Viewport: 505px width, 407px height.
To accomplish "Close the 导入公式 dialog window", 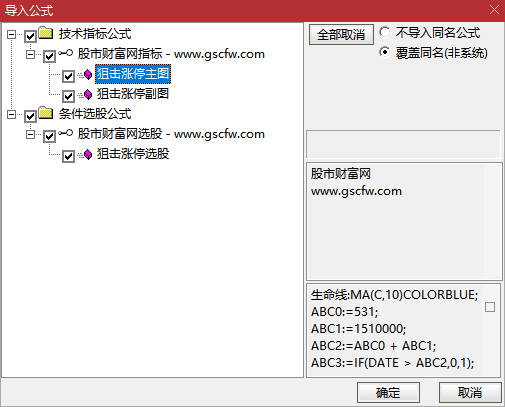I will coord(494,10).
